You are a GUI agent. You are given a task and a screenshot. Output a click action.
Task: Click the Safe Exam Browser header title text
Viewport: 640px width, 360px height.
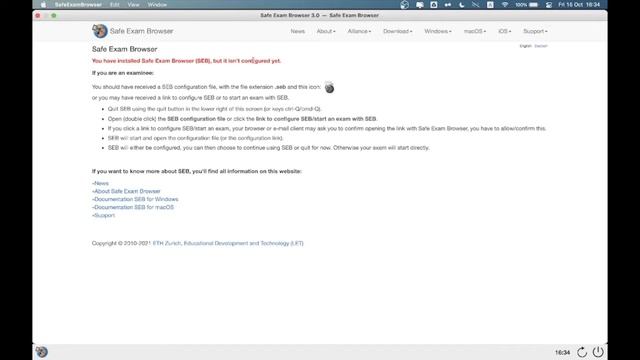141,31
